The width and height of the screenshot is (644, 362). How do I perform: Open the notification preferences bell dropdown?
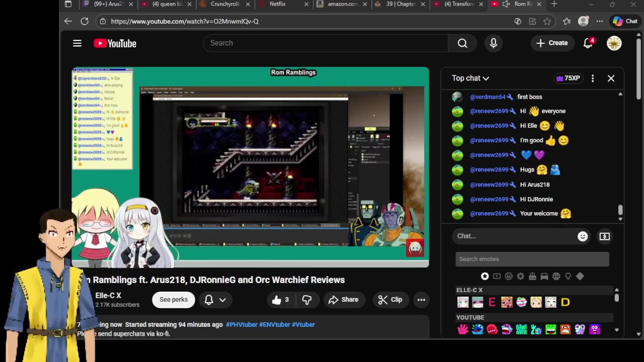[215, 300]
